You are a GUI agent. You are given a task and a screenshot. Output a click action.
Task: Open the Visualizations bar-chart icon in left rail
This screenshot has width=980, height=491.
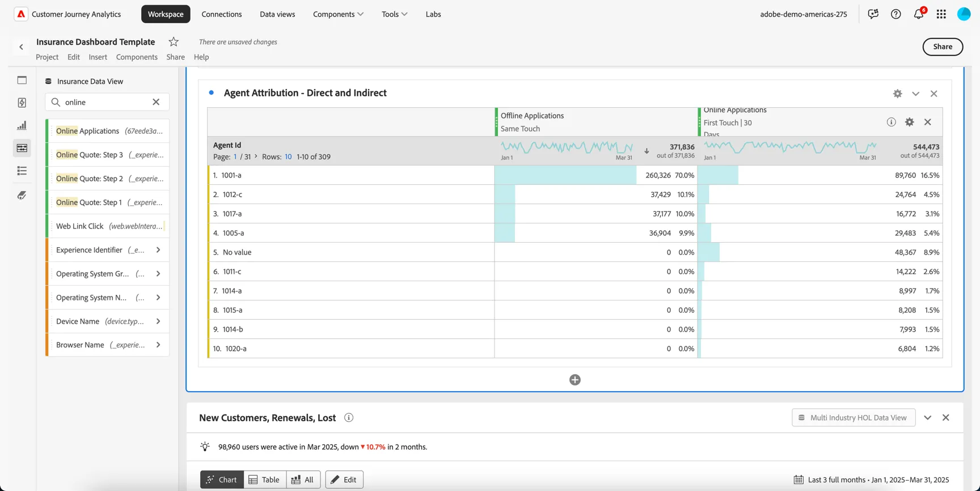pos(22,125)
